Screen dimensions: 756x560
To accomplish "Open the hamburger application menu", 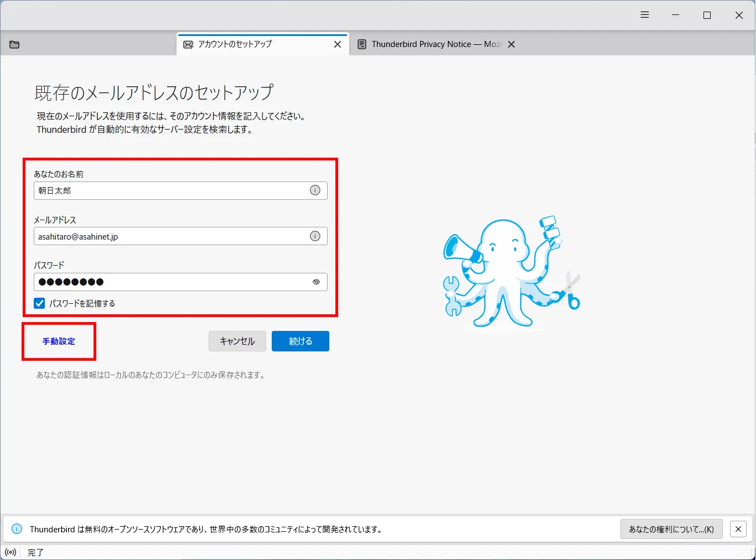I will 644,15.
